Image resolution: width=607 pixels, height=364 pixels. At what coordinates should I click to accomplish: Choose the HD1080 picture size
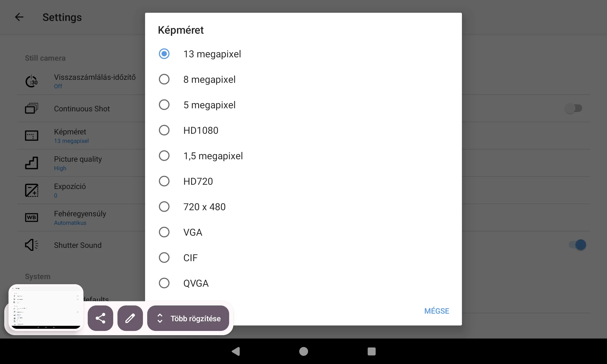[164, 130]
